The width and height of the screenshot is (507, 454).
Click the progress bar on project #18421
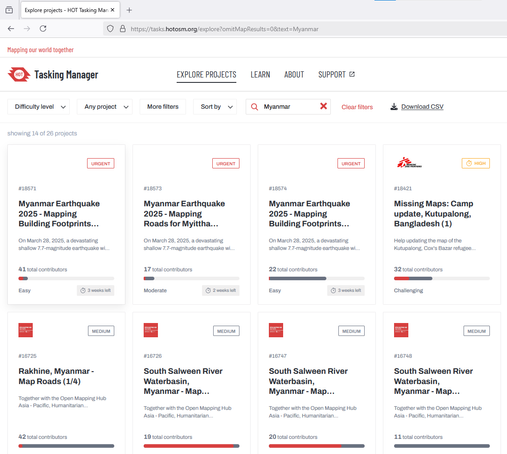tap(442, 278)
